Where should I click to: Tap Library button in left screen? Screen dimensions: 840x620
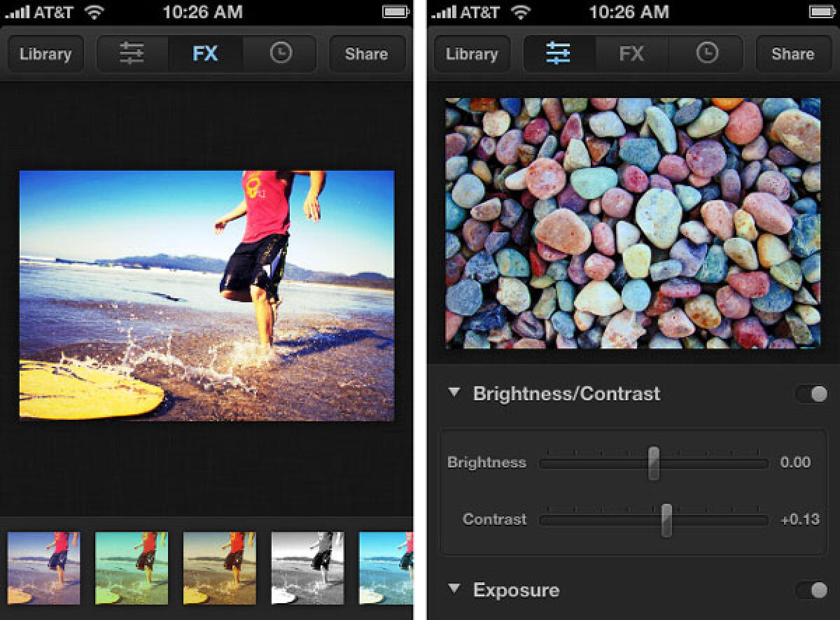tap(45, 54)
